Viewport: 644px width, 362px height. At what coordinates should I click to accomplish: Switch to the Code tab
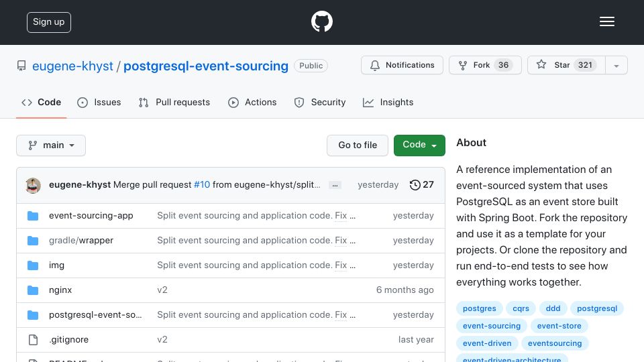[x=41, y=102]
